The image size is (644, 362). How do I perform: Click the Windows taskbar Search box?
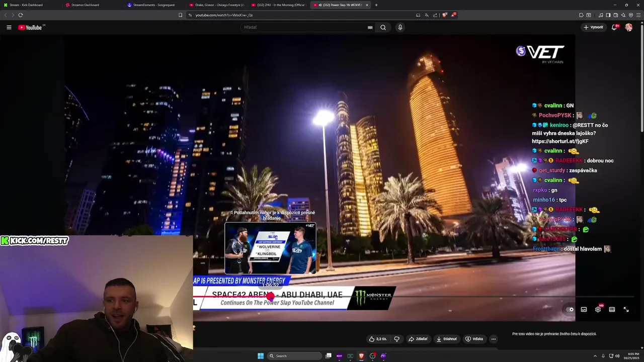pos(294,356)
